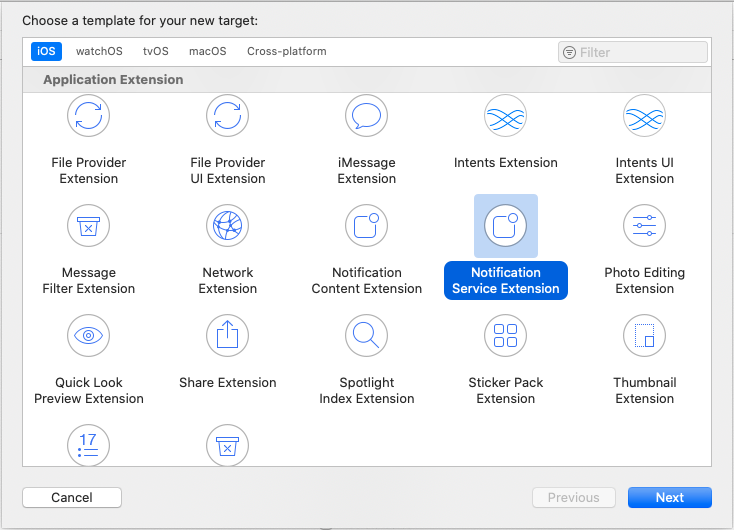Click the "Notification Content Extension" label
The width and height of the screenshot is (734, 530).
pyautogui.click(x=367, y=280)
